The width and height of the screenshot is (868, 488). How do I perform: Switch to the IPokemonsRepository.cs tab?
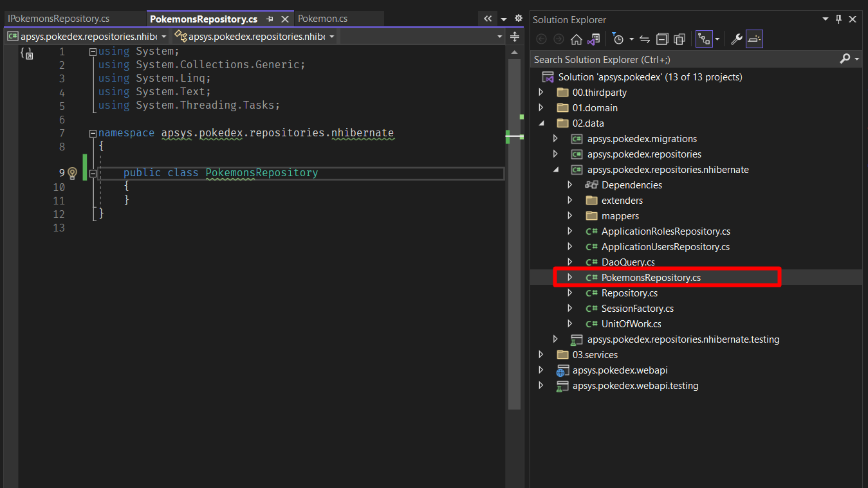[59, 19]
